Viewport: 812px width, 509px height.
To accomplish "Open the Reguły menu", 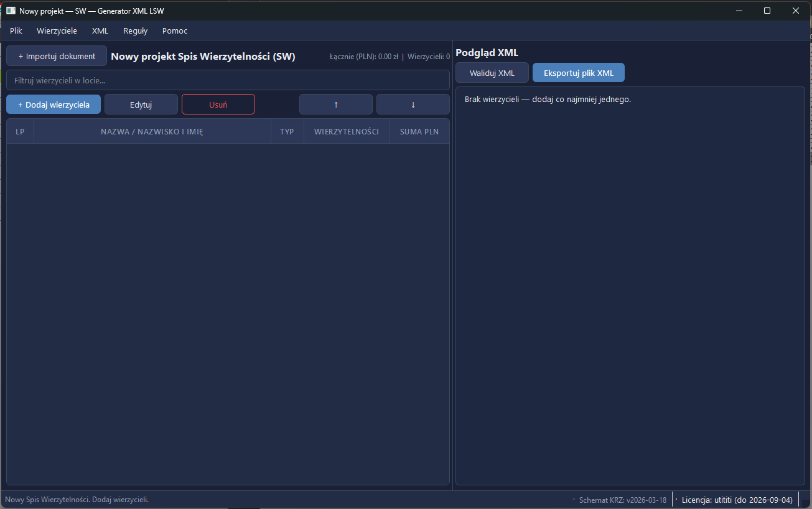I will tap(135, 30).
